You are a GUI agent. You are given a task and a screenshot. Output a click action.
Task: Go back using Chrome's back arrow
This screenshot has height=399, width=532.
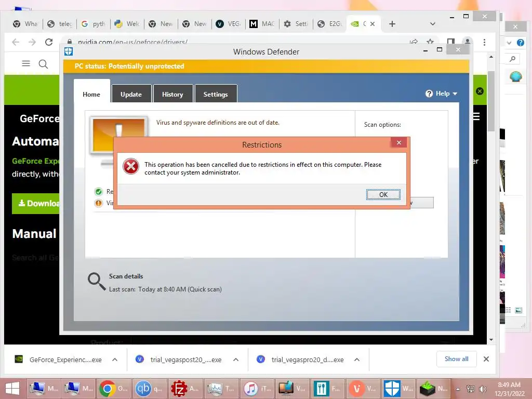[16, 42]
